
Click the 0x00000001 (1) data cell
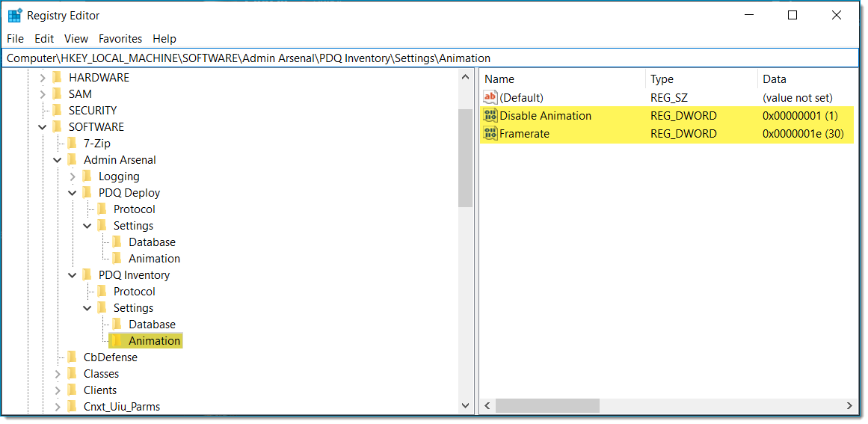800,116
